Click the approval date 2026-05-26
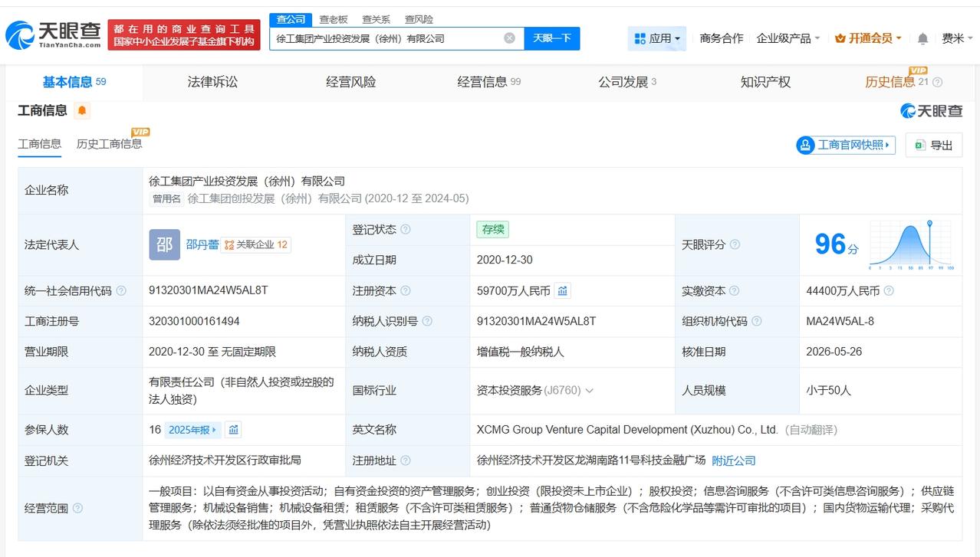This screenshot has height=557, width=980. (834, 352)
